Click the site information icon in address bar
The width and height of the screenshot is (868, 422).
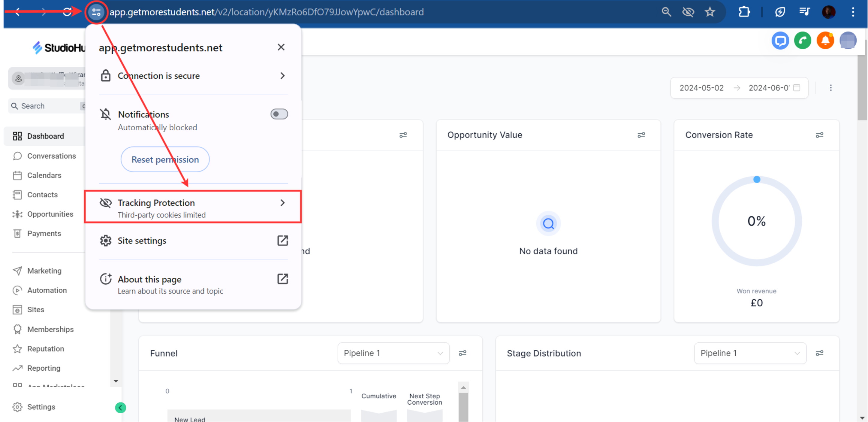click(x=96, y=13)
